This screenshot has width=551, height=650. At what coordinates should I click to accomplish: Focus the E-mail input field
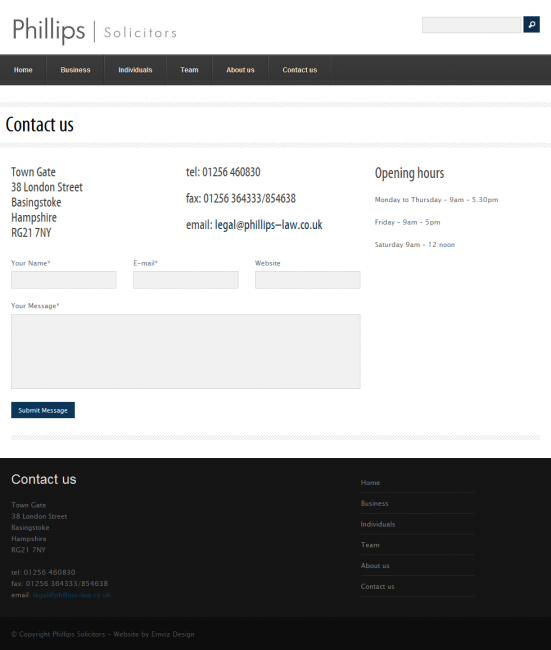pyautogui.click(x=186, y=280)
